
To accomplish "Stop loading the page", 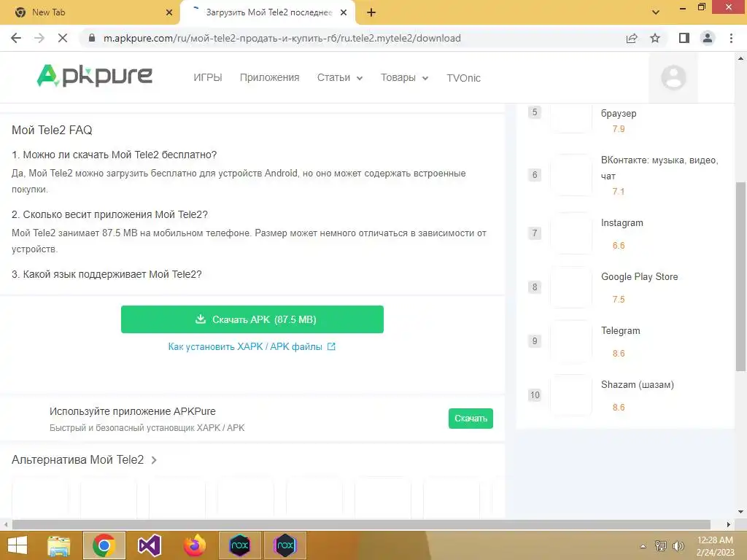I will 63,38.
